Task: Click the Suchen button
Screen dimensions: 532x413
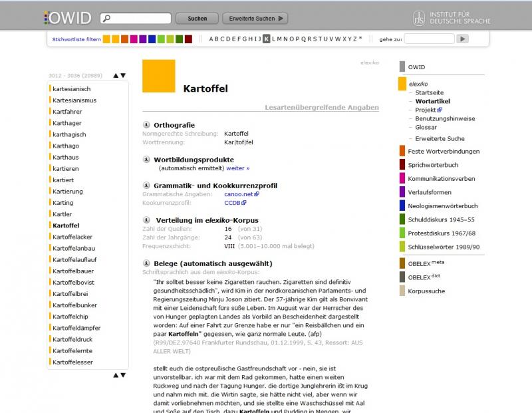Action: tap(197, 19)
